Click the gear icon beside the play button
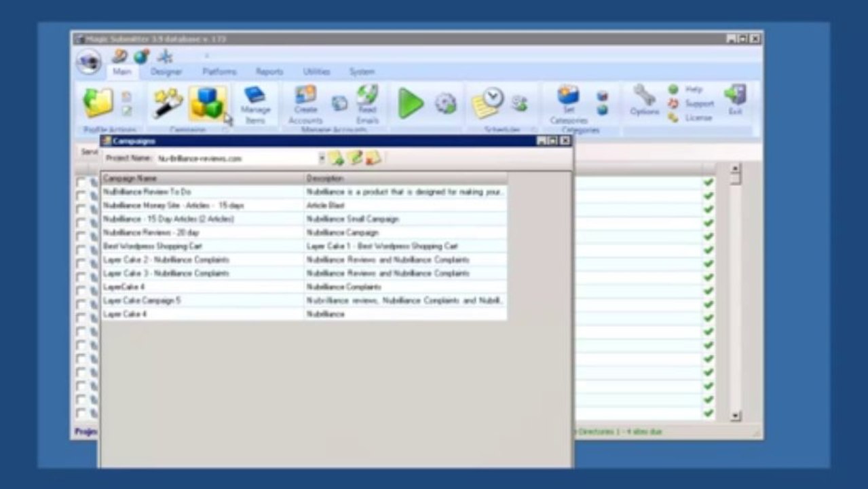Screen dimensions: 868x489 pyautogui.click(x=445, y=103)
